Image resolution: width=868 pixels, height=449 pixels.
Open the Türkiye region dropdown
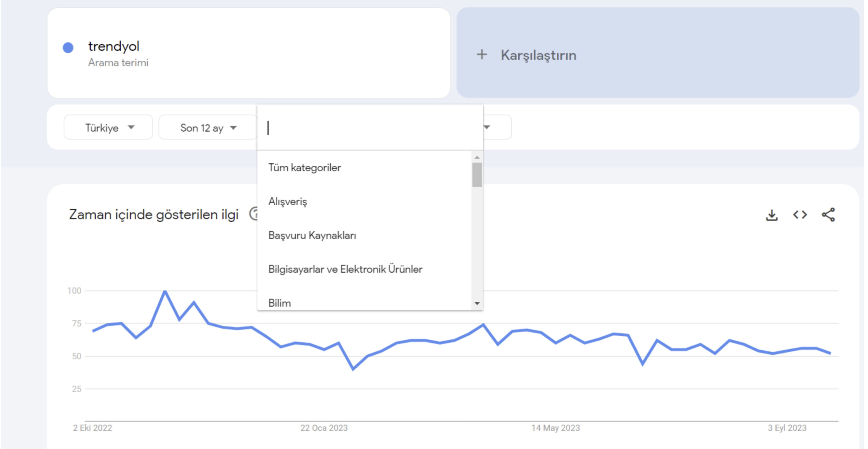(108, 127)
